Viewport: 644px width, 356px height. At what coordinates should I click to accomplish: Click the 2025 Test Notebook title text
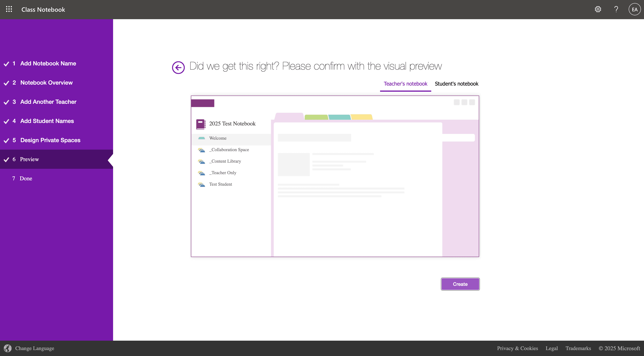(232, 124)
